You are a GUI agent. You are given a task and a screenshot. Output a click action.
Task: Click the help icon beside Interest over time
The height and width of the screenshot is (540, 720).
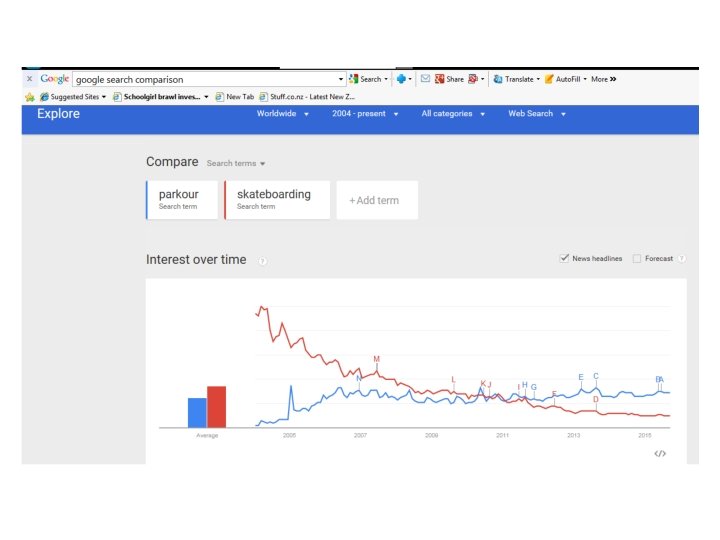click(263, 261)
